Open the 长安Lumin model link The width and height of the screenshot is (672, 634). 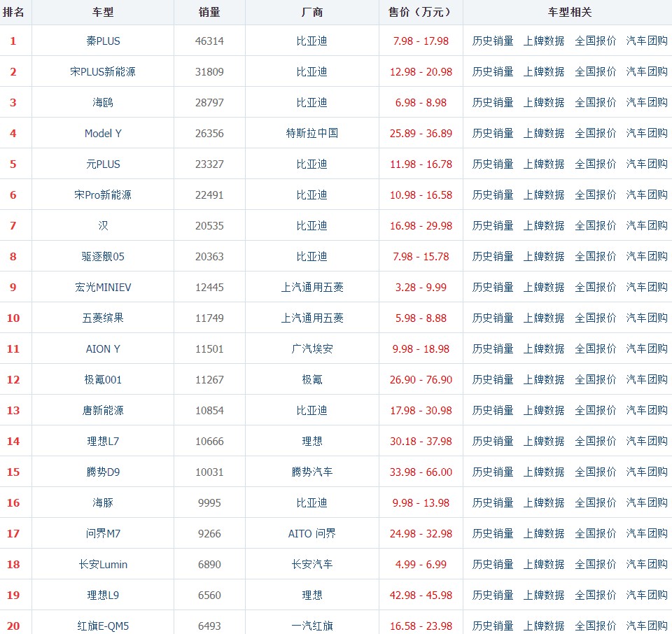point(103,565)
